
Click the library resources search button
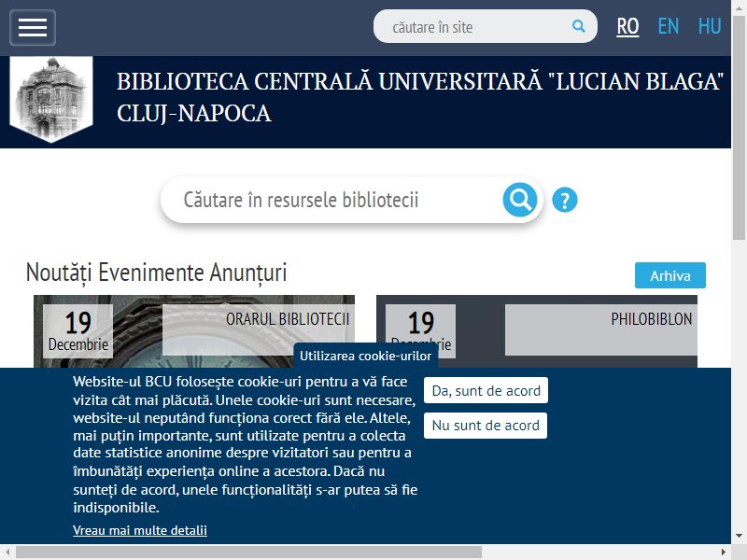(x=520, y=200)
